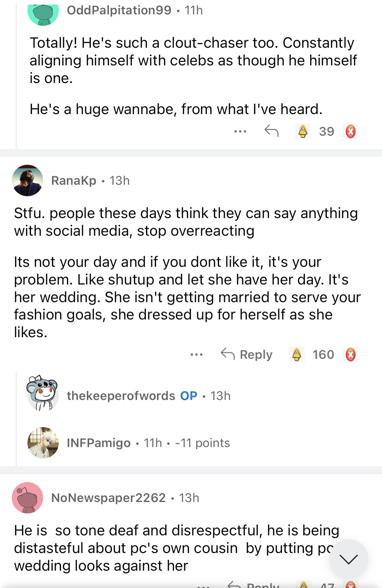Screen dimensions: 382x588
Task: Upvote OddPalpitation99's comment
Action: (303, 132)
